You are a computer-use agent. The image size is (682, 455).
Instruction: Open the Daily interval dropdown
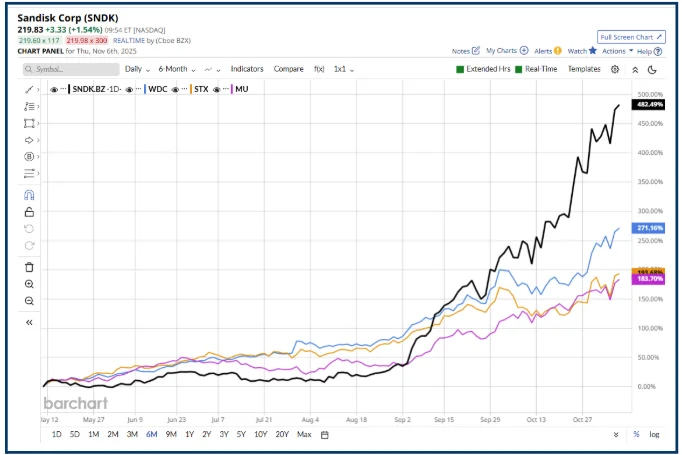(137, 69)
